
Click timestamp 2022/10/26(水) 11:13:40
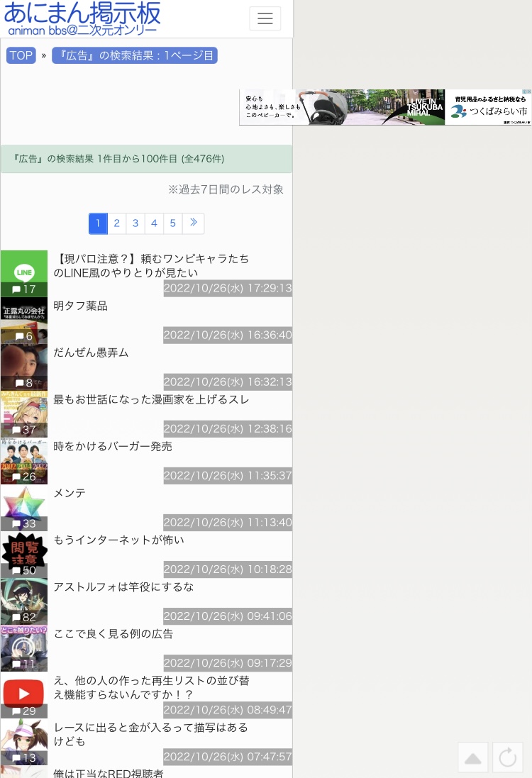coord(228,523)
